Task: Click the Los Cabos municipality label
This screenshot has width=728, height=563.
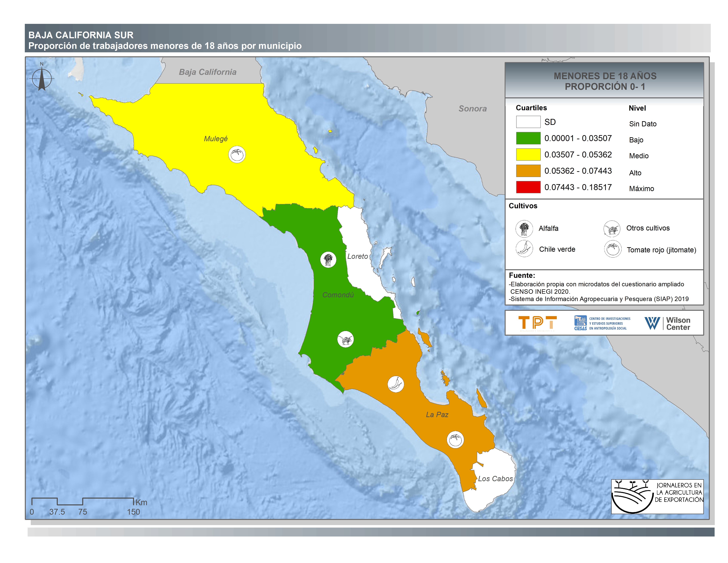Action: (495, 479)
